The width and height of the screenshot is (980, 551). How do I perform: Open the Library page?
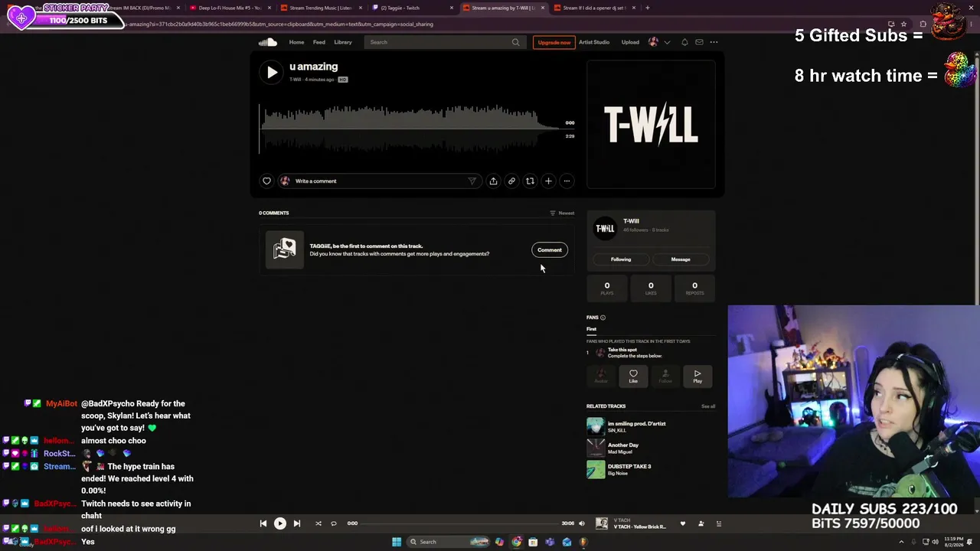(343, 42)
